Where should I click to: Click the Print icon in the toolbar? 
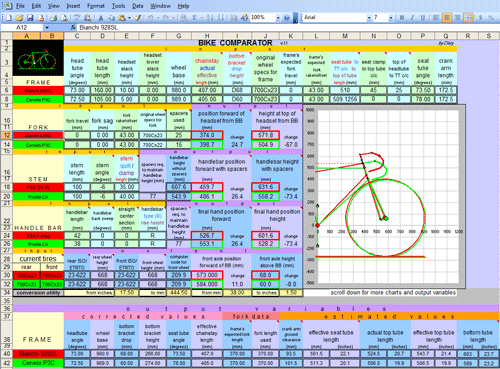53,18
